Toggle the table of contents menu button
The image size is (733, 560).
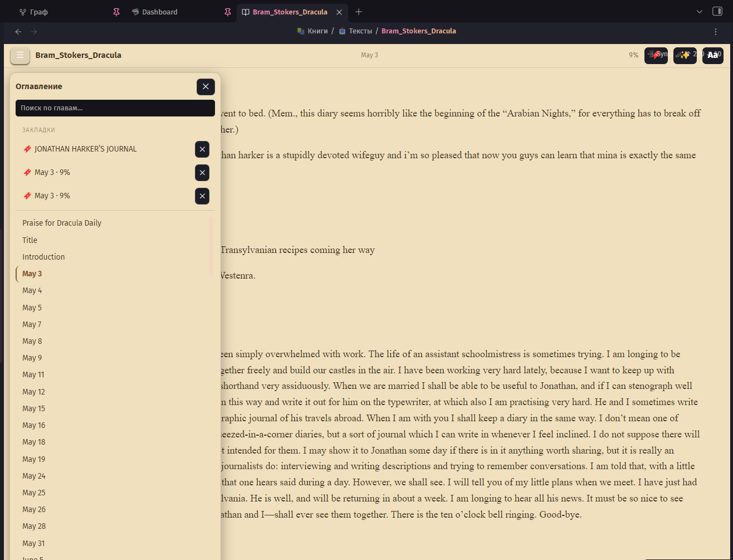(20, 55)
